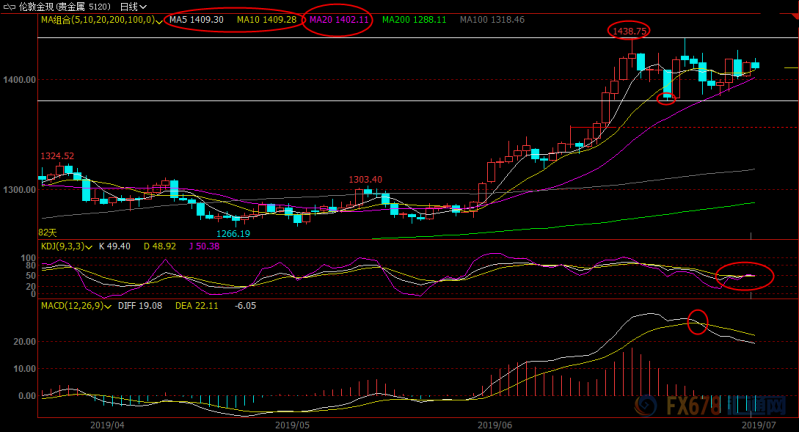Click the 1303.40 peak price label

[x=365, y=179]
